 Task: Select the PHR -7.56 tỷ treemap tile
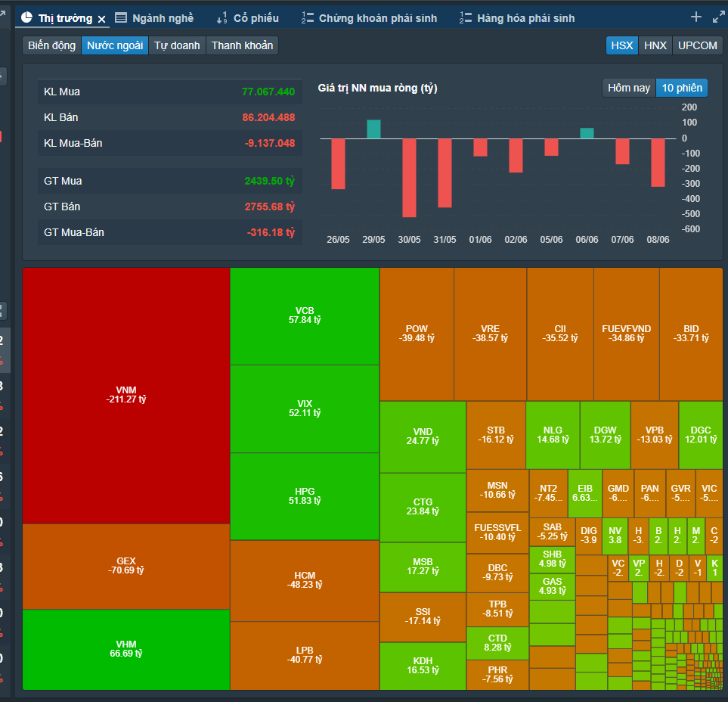(497, 675)
